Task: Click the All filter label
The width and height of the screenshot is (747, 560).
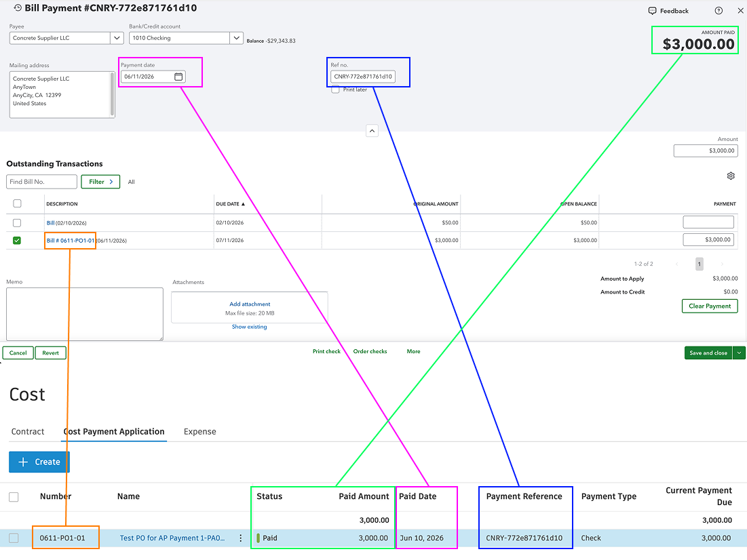Action: pos(132,182)
